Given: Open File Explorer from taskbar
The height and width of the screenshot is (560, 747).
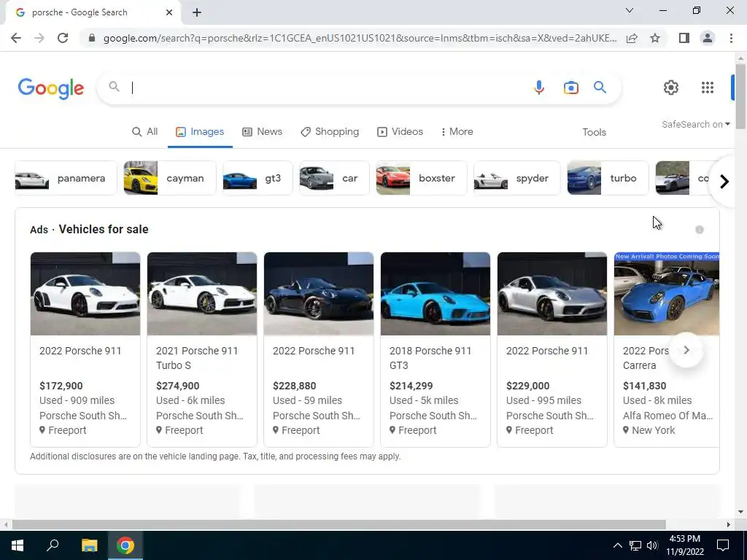Looking at the screenshot, I should pos(89,545).
